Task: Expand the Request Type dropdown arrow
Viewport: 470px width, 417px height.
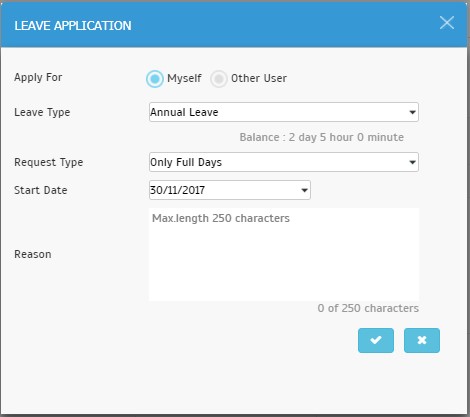Action: 412,162
